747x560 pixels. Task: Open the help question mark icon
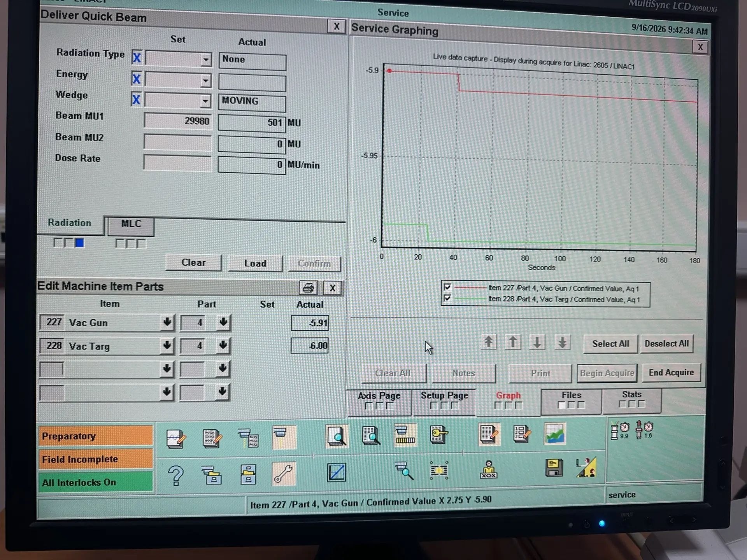pos(175,475)
